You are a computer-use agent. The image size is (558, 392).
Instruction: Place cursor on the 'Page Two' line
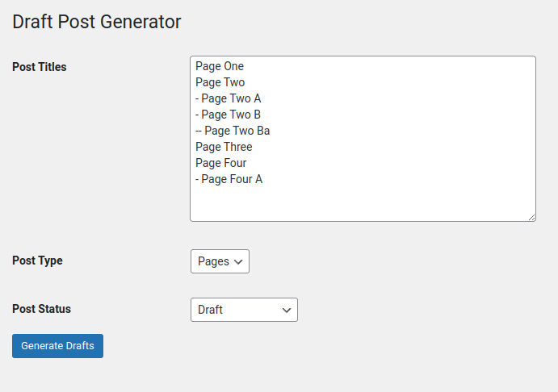220,82
